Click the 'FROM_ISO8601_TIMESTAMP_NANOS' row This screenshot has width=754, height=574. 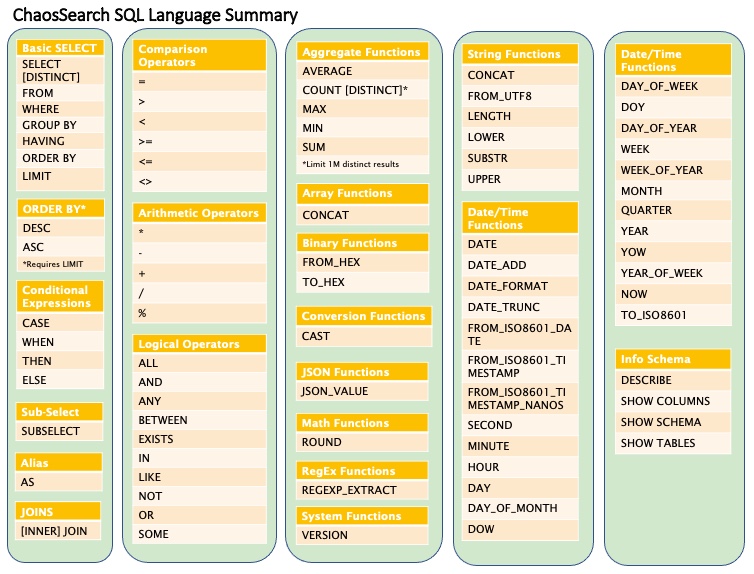520,399
